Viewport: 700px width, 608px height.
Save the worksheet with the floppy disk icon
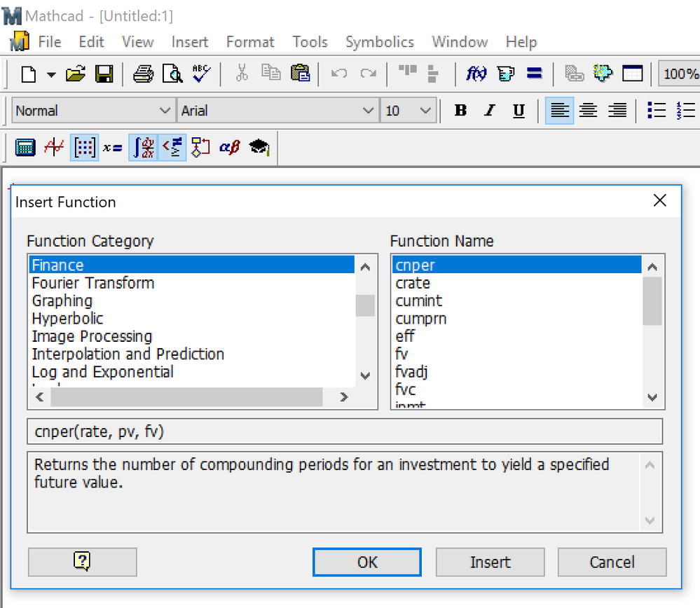(104, 74)
